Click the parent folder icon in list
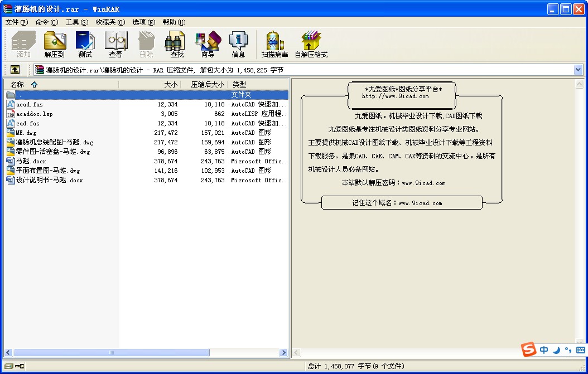This screenshot has height=374, width=588. [x=11, y=95]
